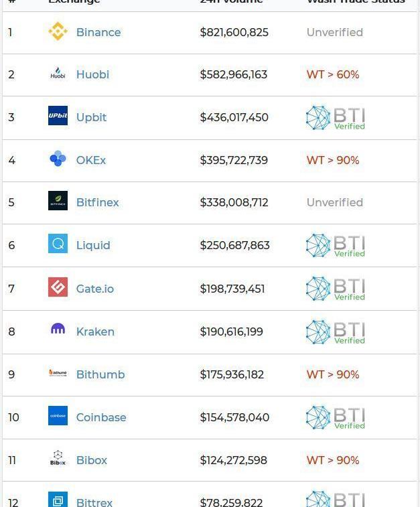Image resolution: width=420 pixels, height=507 pixels.
Task: Click the Coinbase logo icon
Action: (58, 415)
